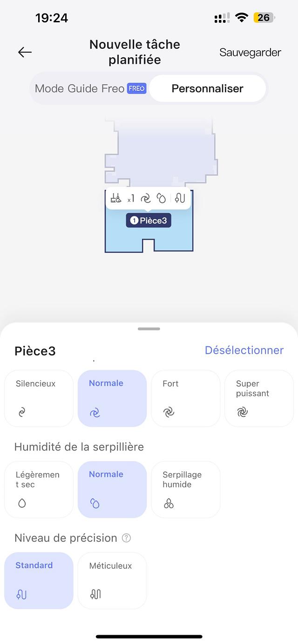Screen dimensions: 298x644
Task: Choose Serpillage humide mop humidity
Action: 185,490
